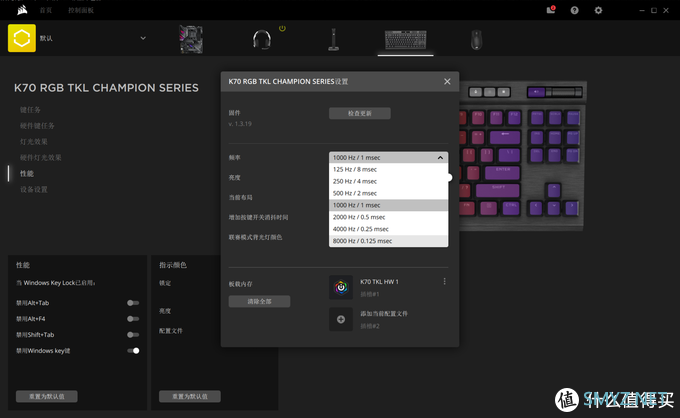Select 1000 Hz / 1 msec list option
This screenshot has width=680, height=418.
389,205
